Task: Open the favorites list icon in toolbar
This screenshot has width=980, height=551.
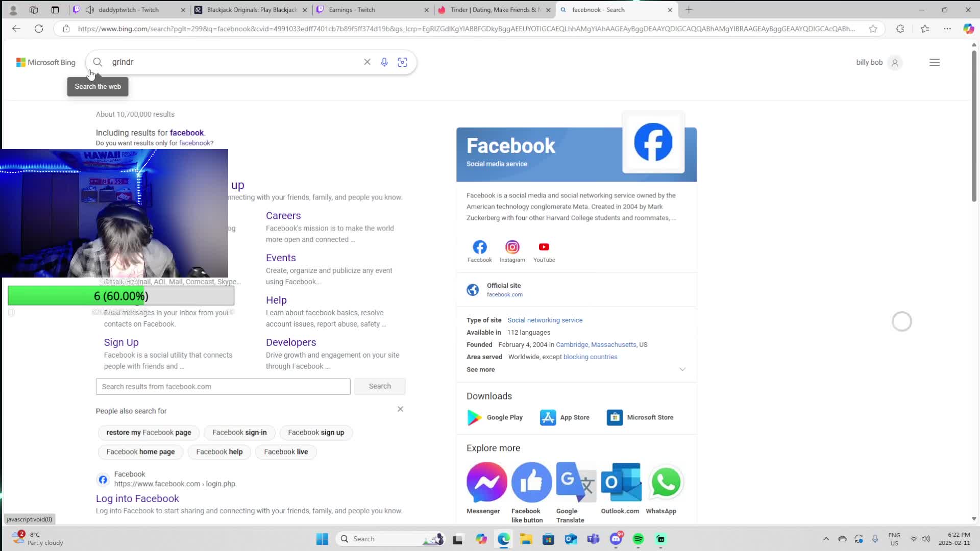Action: pos(925,29)
